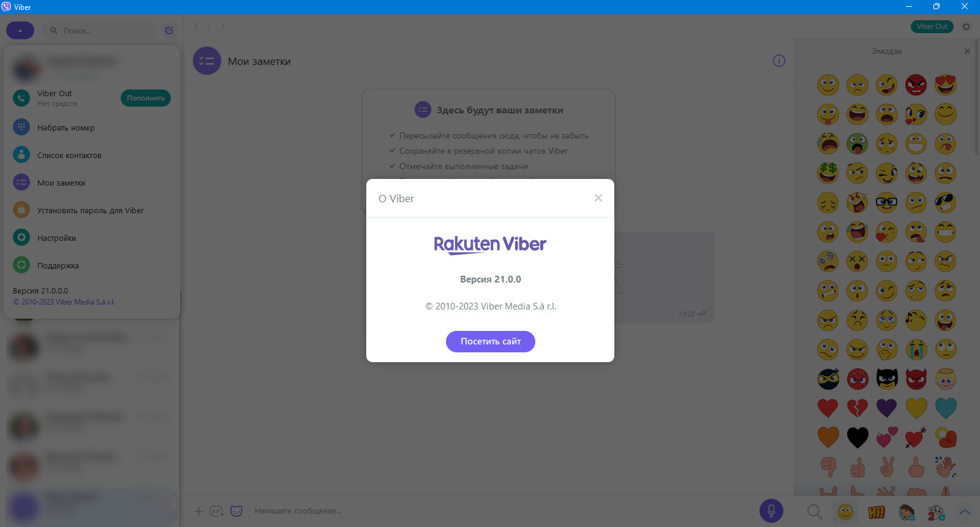The width and height of the screenshot is (980, 527).
Task: Click the search field in the sidebar
Action: click(x=98, y=31)
